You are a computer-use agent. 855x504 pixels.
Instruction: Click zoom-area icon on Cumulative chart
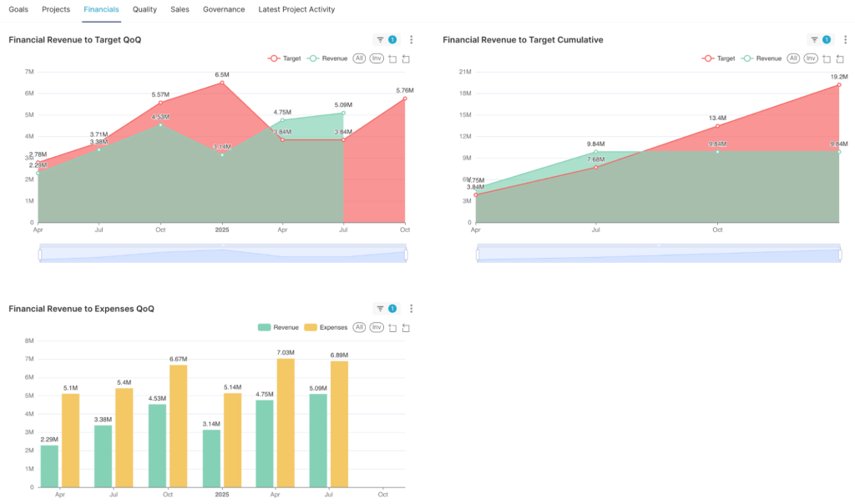(827, 58)
